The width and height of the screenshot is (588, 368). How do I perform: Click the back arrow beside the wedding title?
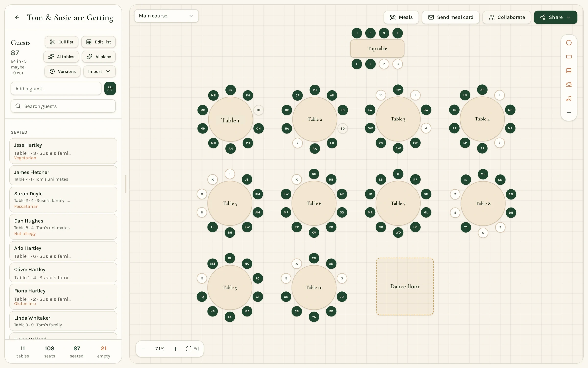[17, 17]
